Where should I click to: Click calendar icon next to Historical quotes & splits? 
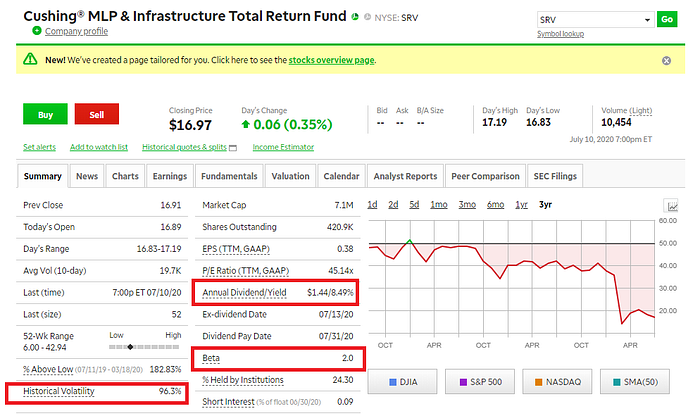233,148
